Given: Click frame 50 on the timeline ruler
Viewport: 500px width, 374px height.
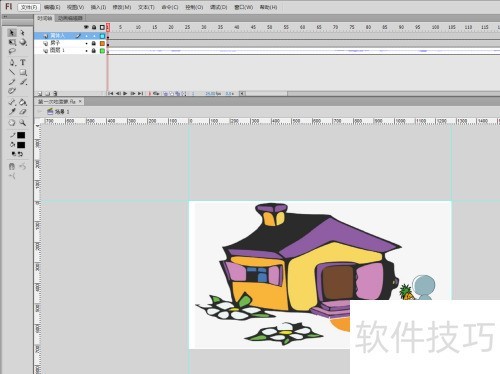Looking at the screenshot, I should (x=270, y=27).
